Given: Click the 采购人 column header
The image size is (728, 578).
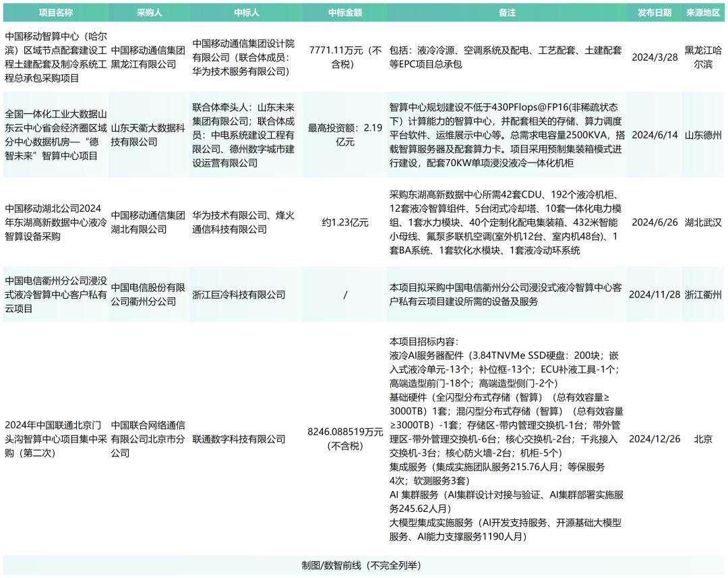Looking at the screenshot, I should pos(149,13).
